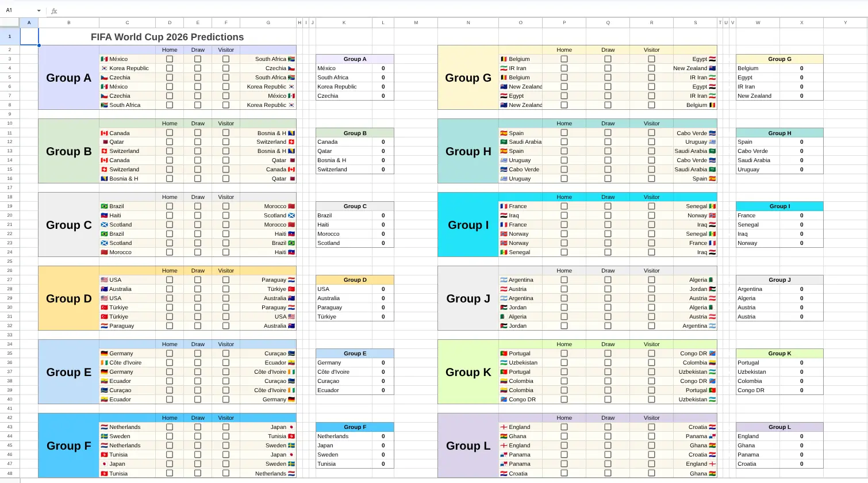The image size is (868, 483).
Task: Tick Visitor checkbox for Canada vs Bosnia & H
Action: click(x=226, y=133)
